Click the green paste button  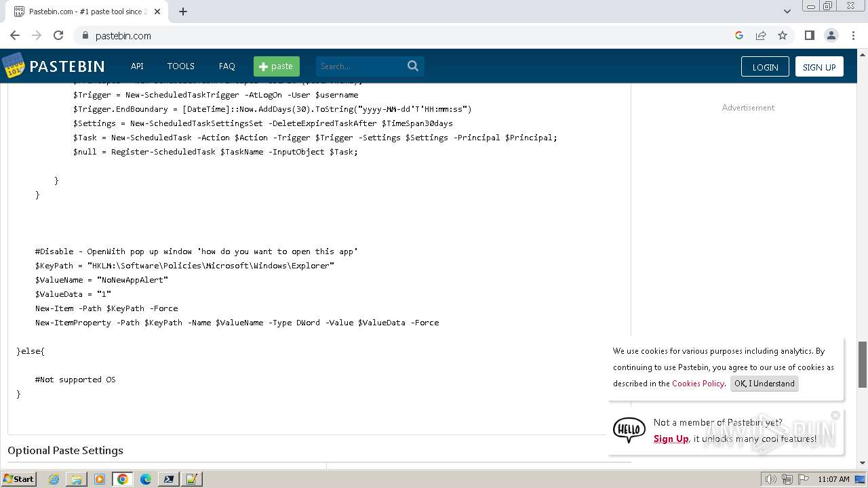277,66
